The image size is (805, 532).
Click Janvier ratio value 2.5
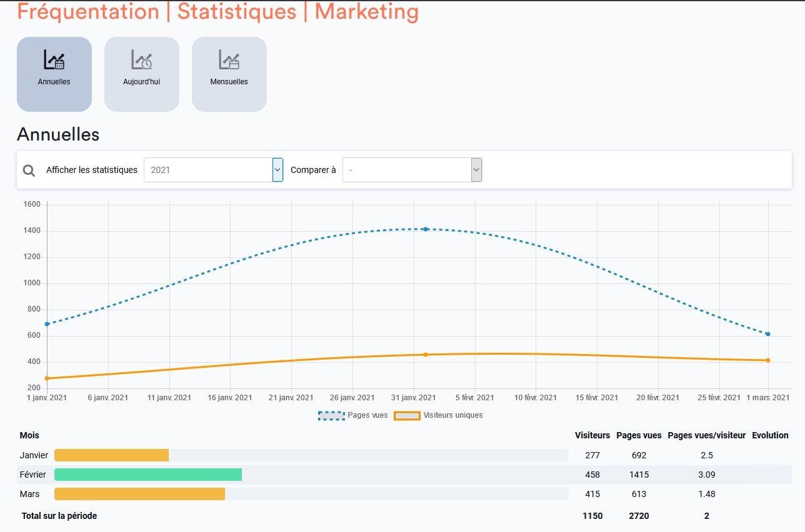point(707,455)
